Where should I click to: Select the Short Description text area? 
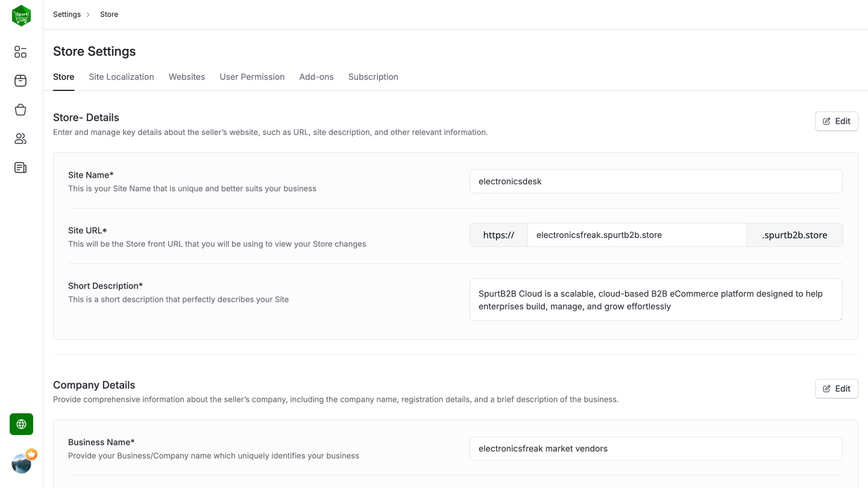click(656, 299)
